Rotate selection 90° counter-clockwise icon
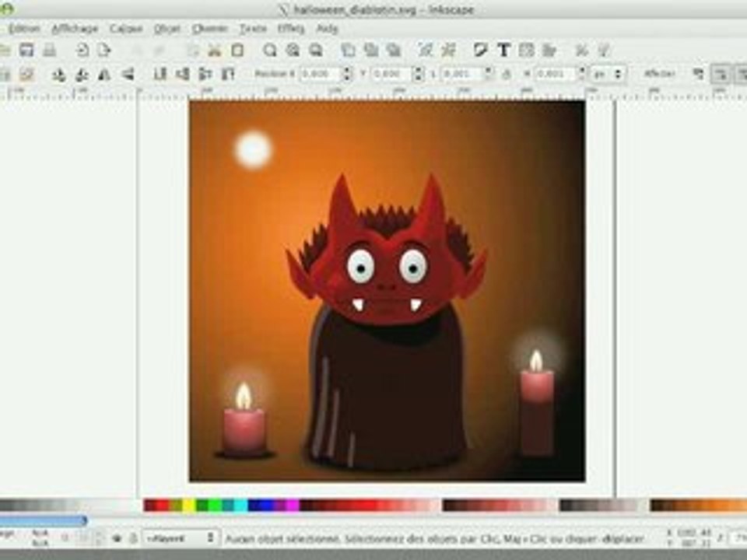Screen dimensions: 747x560 58,75
